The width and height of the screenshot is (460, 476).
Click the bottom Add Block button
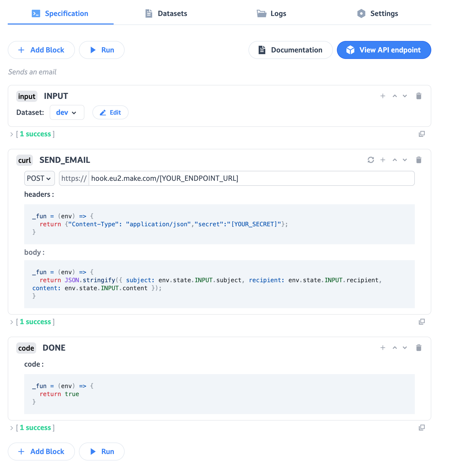pos(41,452)
